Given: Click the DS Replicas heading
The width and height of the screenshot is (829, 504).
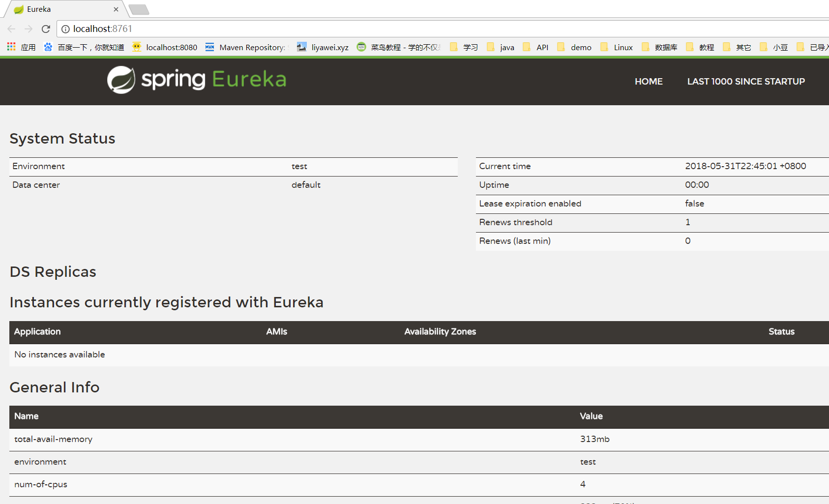Looking at the screenshot, I should point(53,272).
